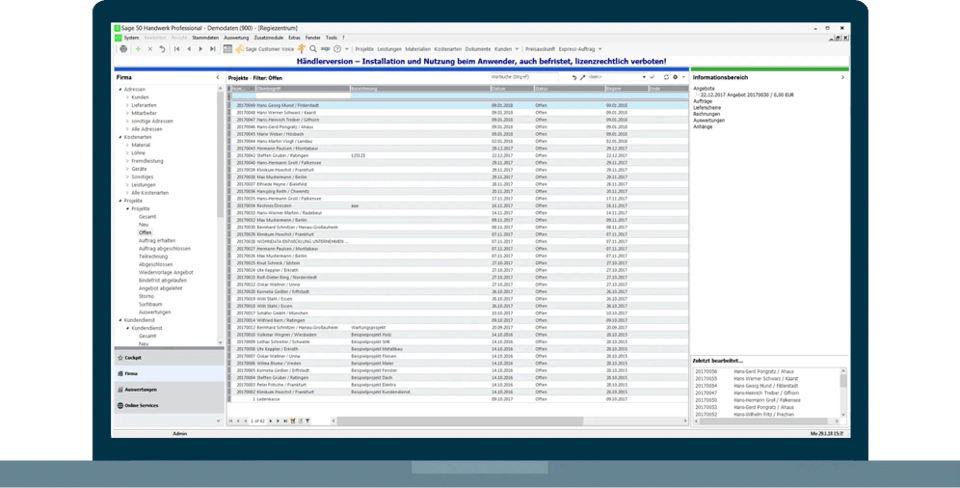Select Abgeschlossen in the Projekte tree
Image resolution: width=960 pixels, height=488 pixels.
[x=156, y=265]
